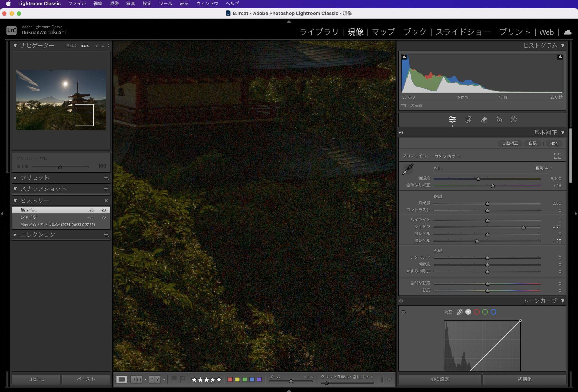Viewport: 578px width, 392px height.
Task: Pick the White Balance eyedropper tool
Action: click(408, 169)
